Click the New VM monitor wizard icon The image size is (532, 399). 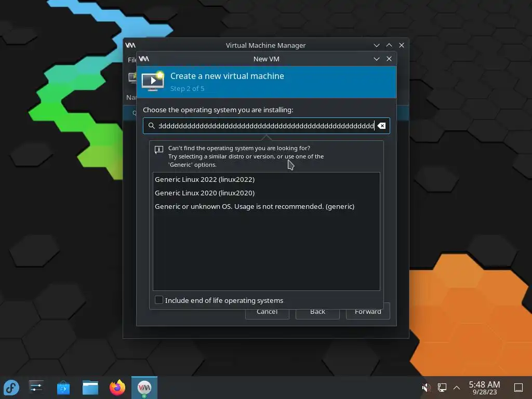coord(153,81)
